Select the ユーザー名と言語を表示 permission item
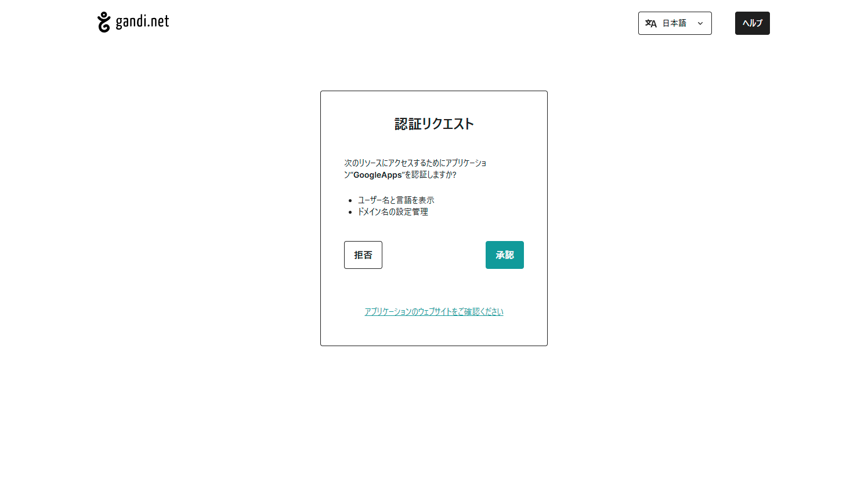Viewport: 868px width, 489px height. pos(396,200)
